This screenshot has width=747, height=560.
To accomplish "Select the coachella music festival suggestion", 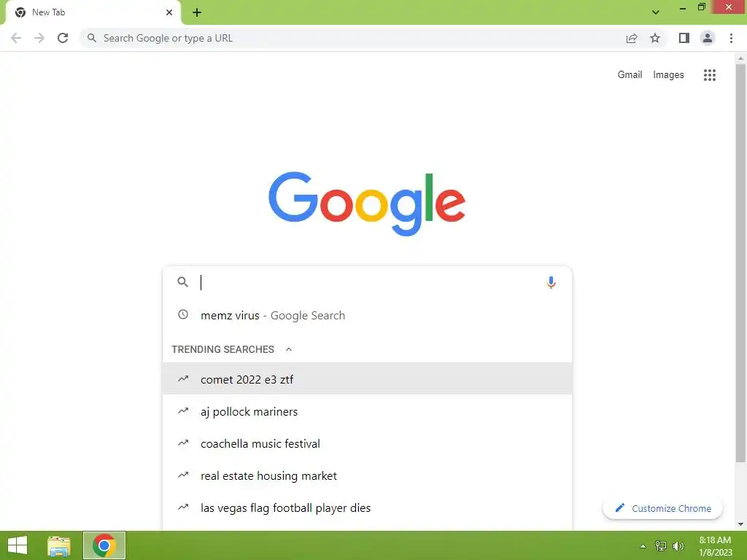I will tap(367, 443).
